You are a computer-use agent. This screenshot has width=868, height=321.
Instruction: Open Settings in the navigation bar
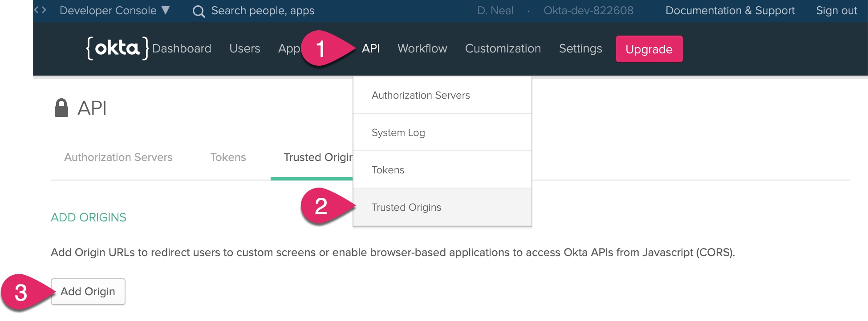click(580, 48)
